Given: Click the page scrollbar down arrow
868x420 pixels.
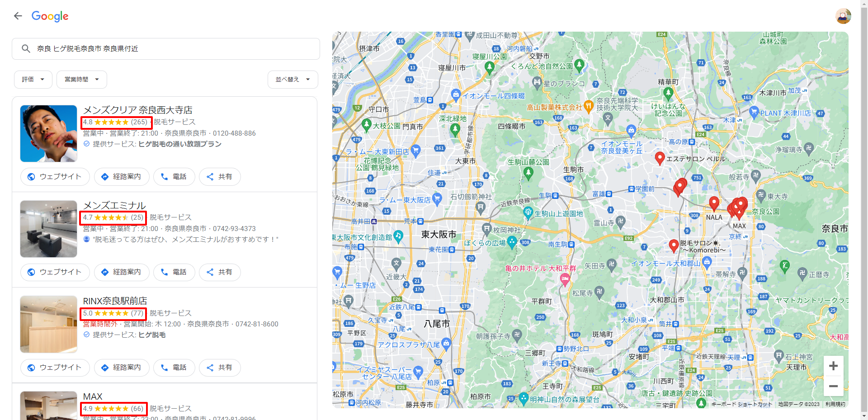Looking at the screenshot, I should [x=864, y=416].
